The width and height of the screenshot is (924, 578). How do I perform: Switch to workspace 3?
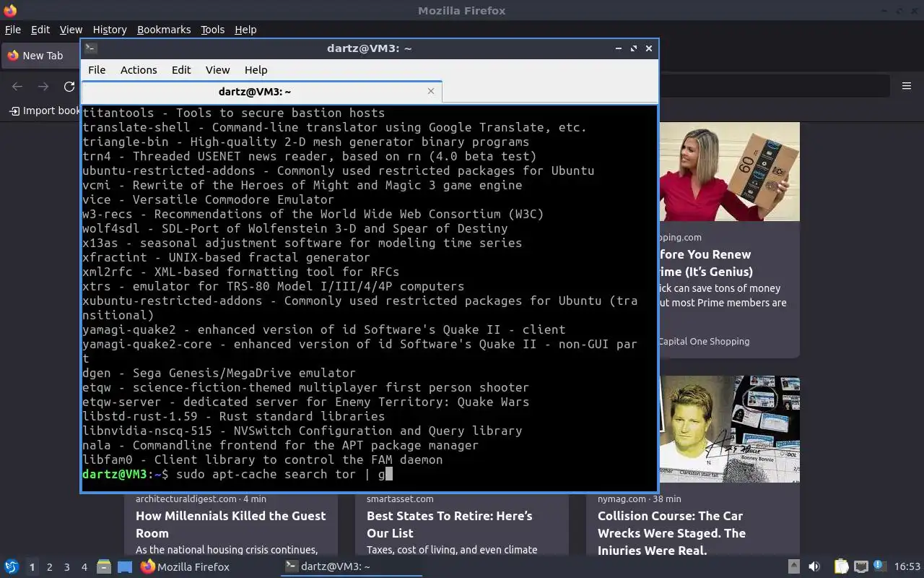coord(66,567)
